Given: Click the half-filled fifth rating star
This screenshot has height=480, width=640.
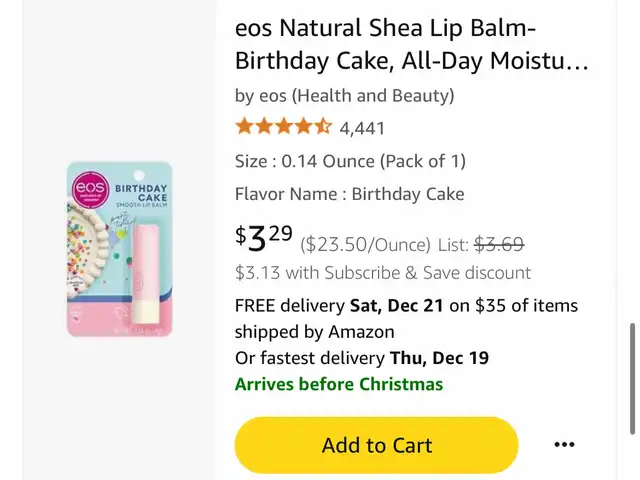Looking at the screenshot, I should coord(323,127).
